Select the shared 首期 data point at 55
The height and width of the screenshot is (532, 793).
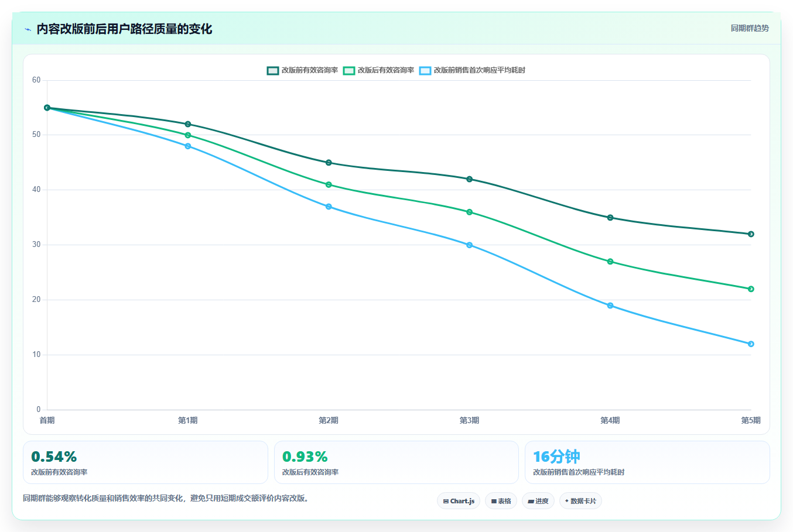47,108
